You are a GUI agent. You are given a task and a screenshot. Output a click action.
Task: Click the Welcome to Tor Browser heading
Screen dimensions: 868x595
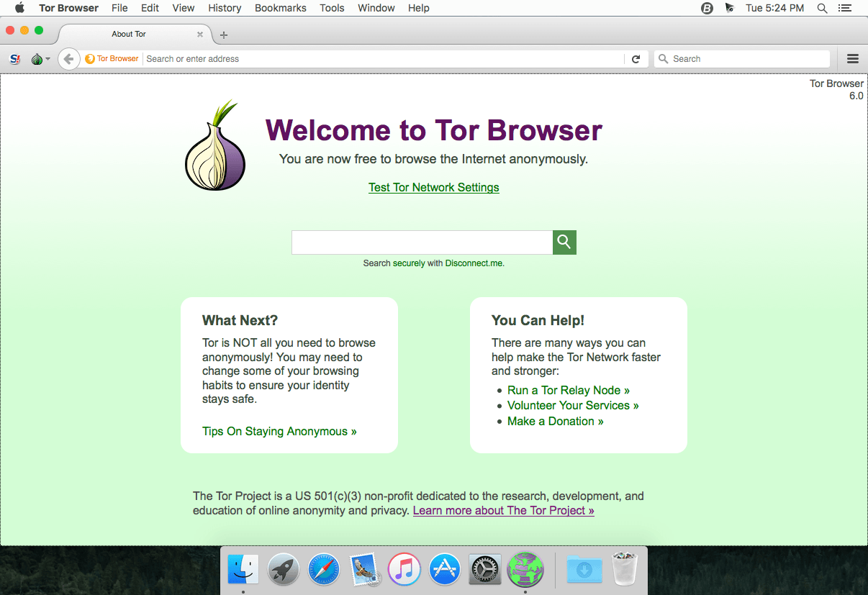[434, 130]
